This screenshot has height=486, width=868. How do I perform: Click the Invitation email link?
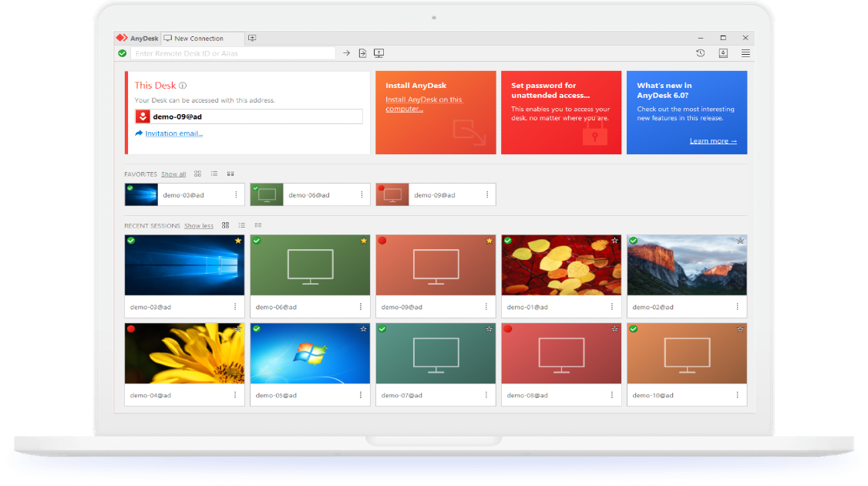point(173,133)
